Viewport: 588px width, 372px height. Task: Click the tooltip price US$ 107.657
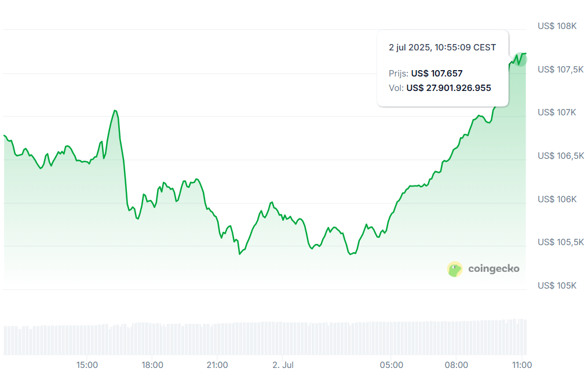437,74
